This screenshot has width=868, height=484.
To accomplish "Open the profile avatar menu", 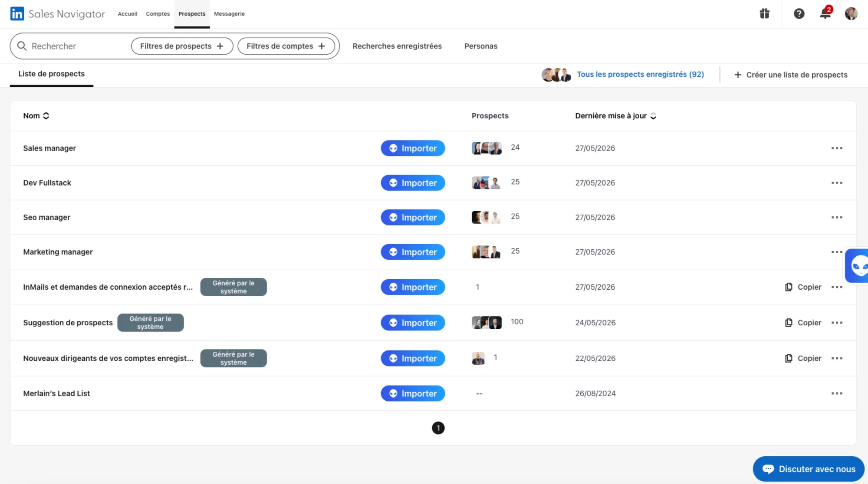I will [x=851, y=14].
